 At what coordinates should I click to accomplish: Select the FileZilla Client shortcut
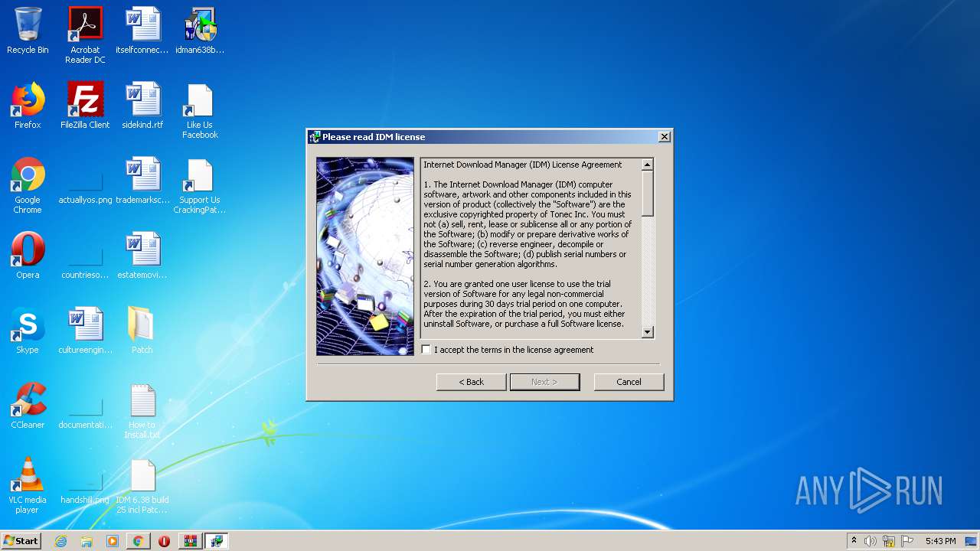click(x=85, y=106)
